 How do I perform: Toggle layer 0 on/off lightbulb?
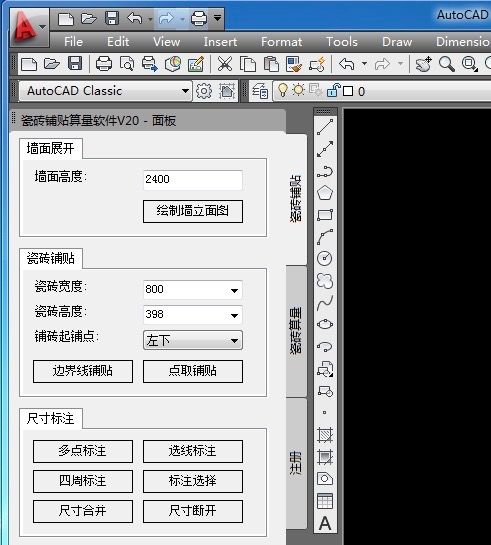pos(283,90)
